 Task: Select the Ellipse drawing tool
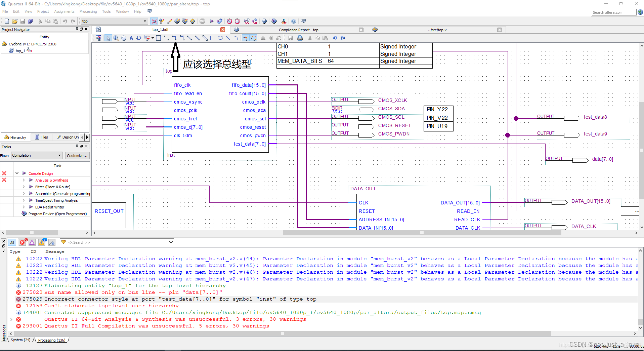click(x=220, y=38)
